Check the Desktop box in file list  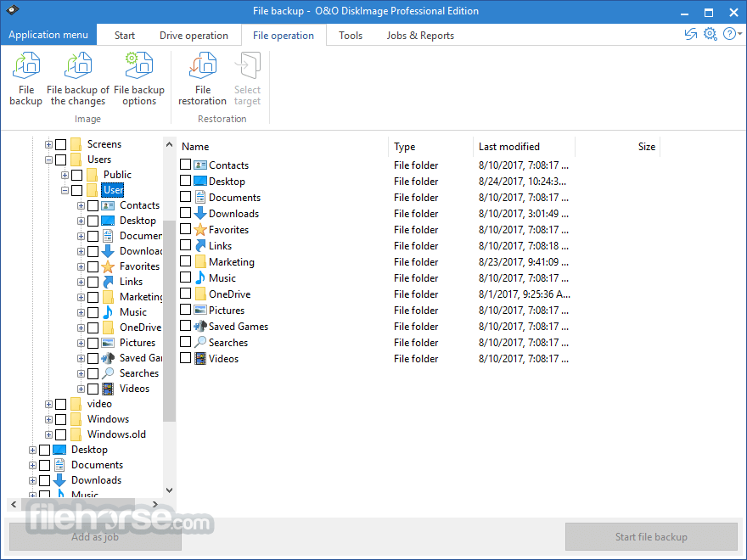tap(185, 181)
